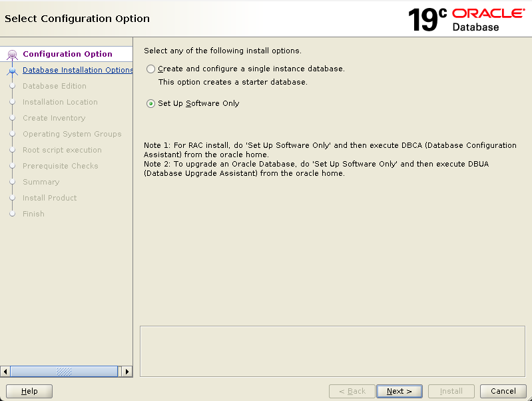Click the Cancel button
Image resolution: width=532 pixels, height=401 pixels.
click(503, 391)
